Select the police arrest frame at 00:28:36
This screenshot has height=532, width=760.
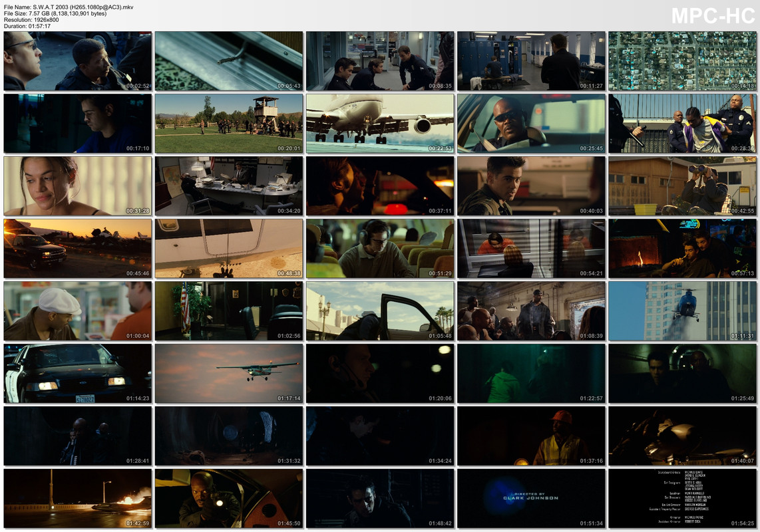point(682,124)
